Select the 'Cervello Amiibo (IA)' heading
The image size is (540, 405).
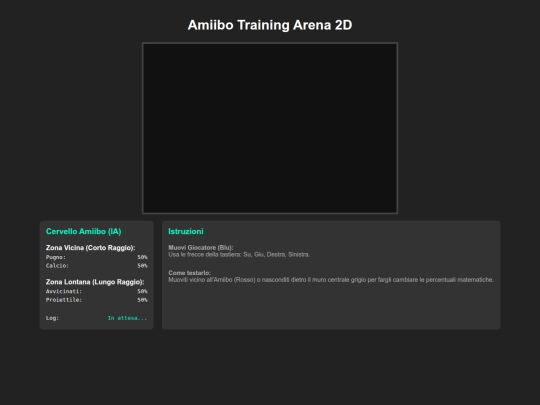84,231
